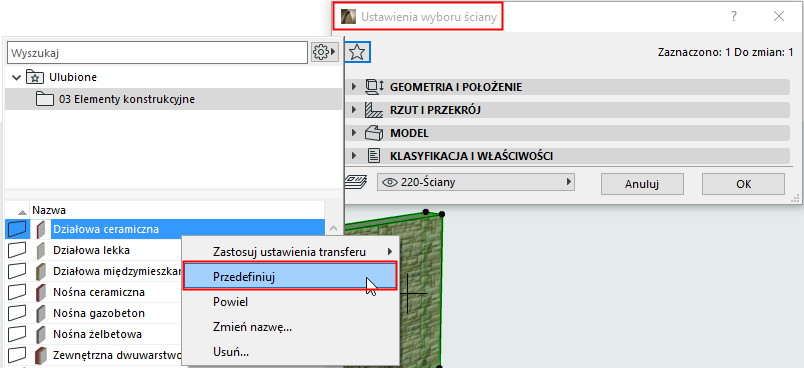
Task: Select the Zewnętrzna dwuwarstwowa favorite
Action: [118, 355]
